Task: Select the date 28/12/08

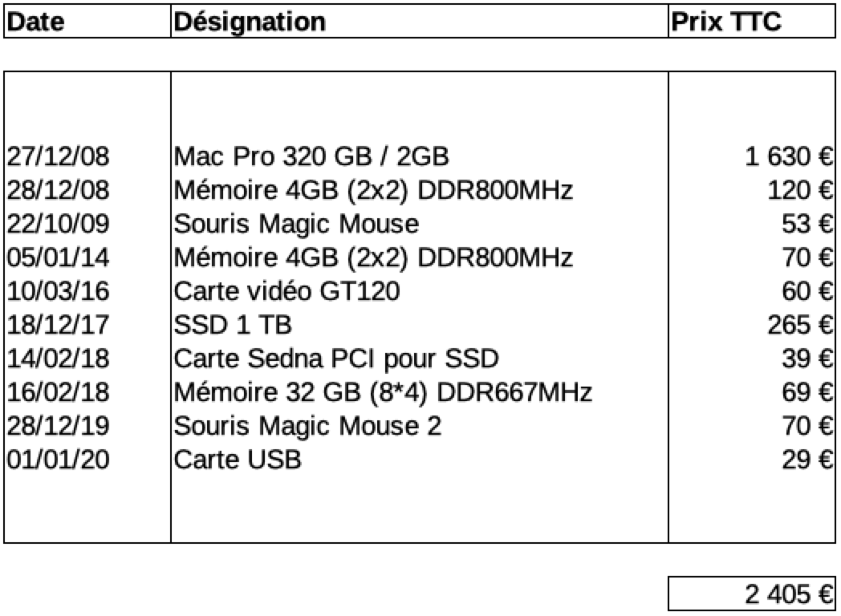Action: point(58,190)
